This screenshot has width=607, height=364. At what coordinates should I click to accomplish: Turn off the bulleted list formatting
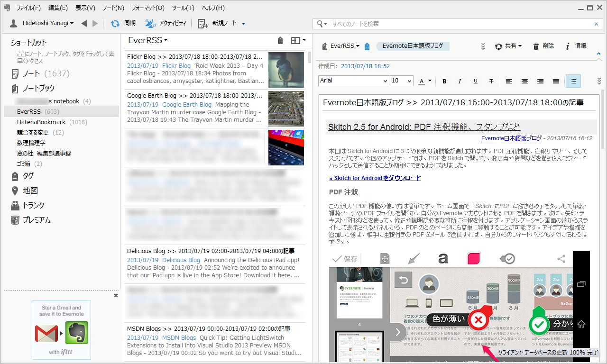[x=573, y=81]
